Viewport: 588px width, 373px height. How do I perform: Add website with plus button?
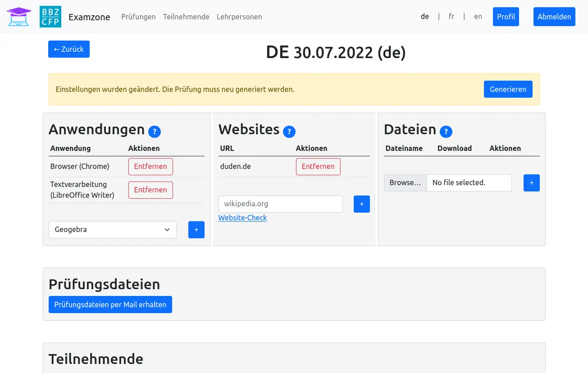pyautogui.click(x=362, y=204)
